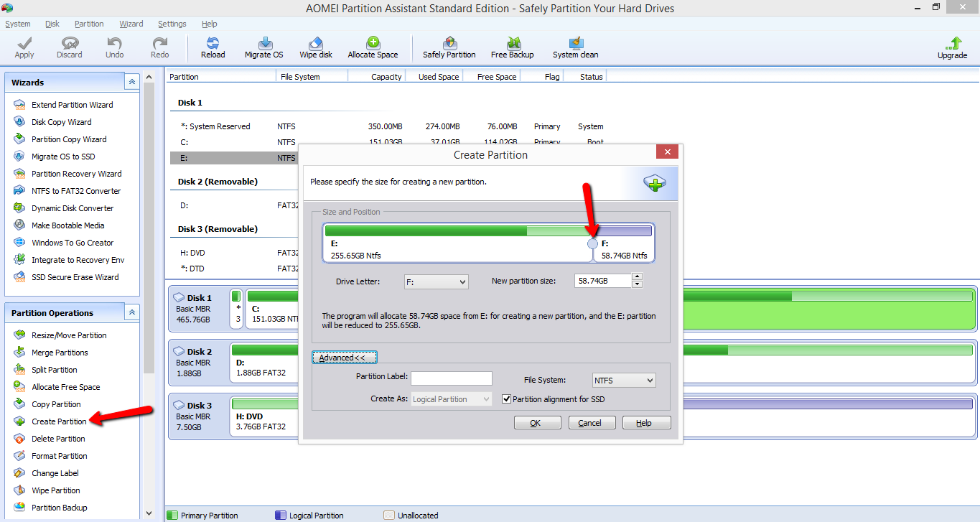Click the Partition Label text field
The height and width of the screenshot is (522, 980).
click(x=452, y=378)
